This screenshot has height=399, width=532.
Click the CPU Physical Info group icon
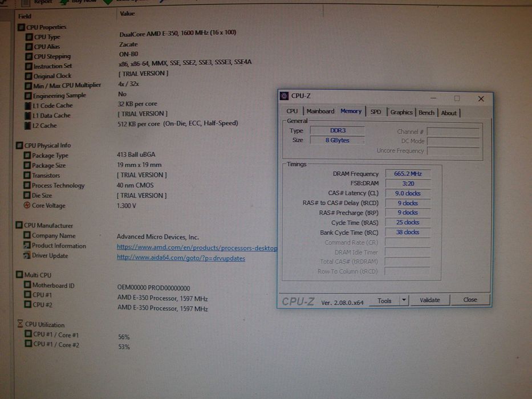pos(19,145)
